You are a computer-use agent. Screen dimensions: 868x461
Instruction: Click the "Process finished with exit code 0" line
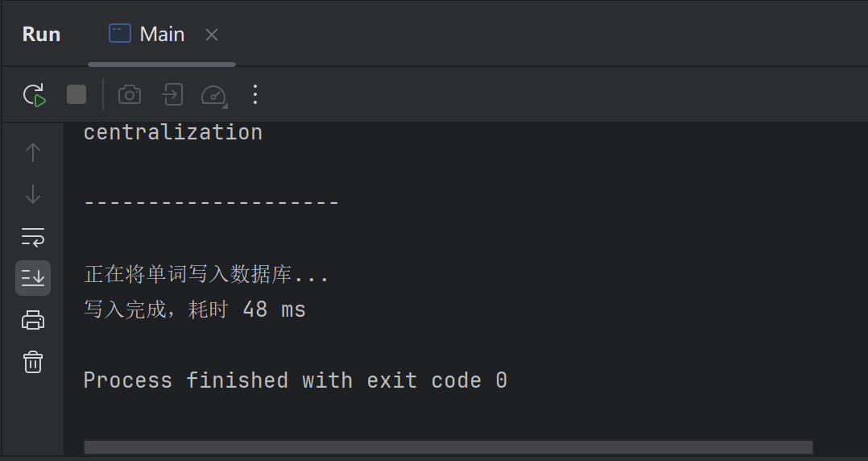[295, 380]
